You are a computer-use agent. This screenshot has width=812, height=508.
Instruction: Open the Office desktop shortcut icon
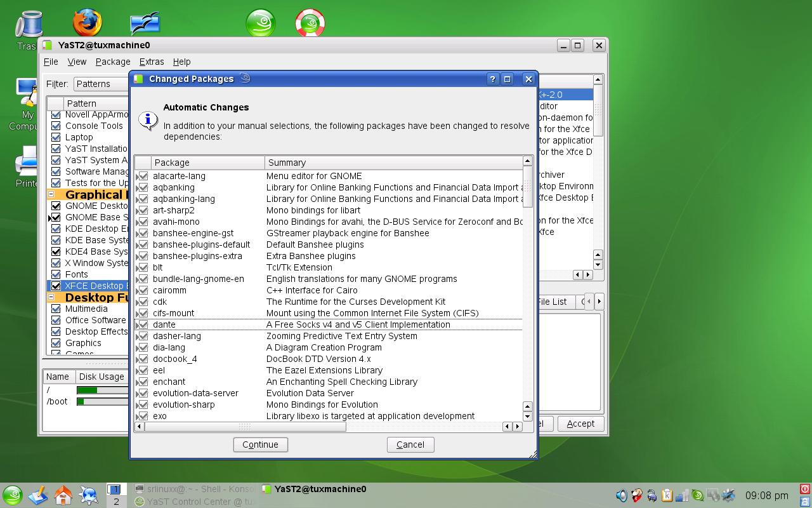[145, 24]
